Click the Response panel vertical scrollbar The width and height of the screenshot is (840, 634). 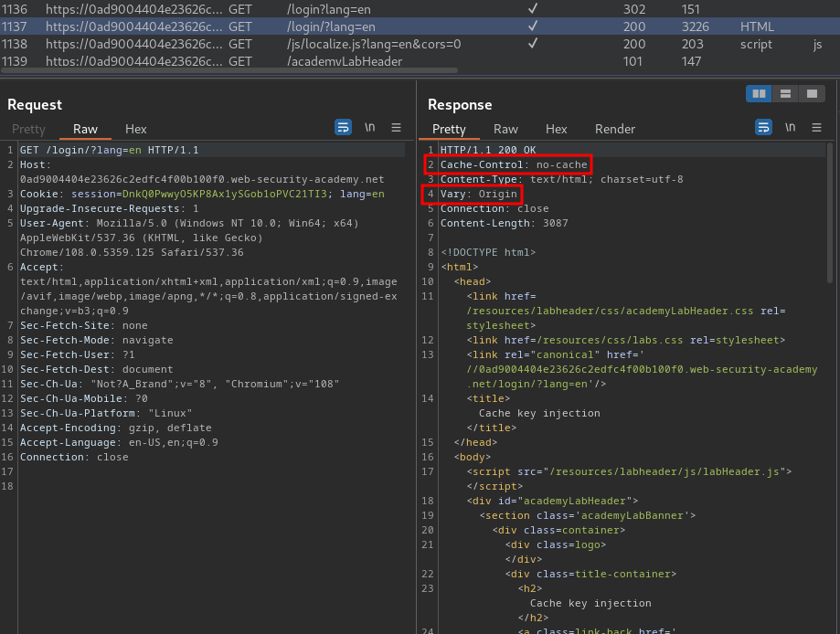click(x=831, y=212)
